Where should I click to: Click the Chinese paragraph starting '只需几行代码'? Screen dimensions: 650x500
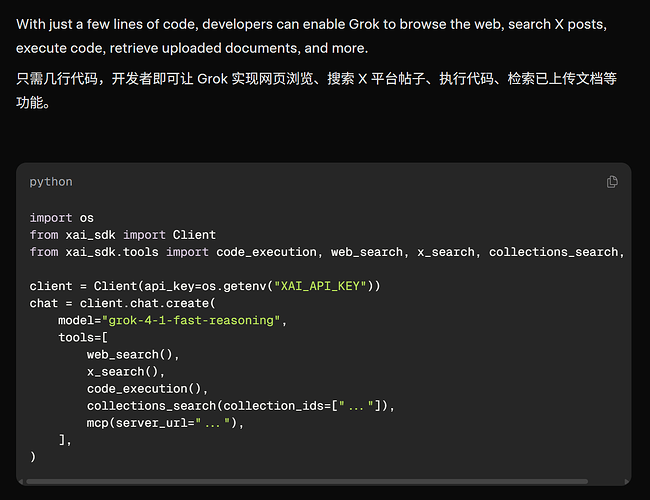tap(316, 90)
